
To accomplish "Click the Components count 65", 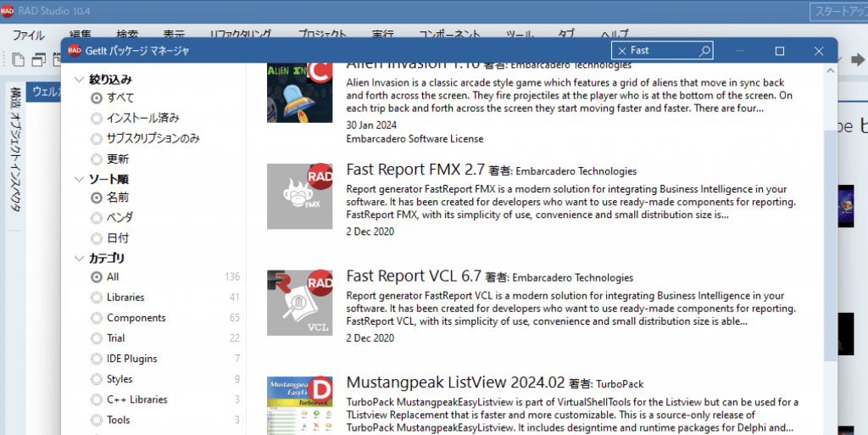I will coord(234,318).
